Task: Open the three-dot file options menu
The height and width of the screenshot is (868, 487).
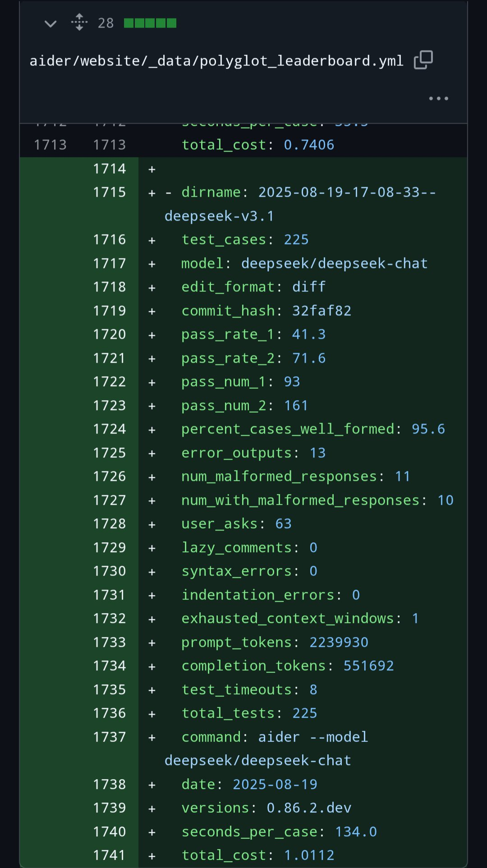Action: pyautogui.click(x=438, y=98)
